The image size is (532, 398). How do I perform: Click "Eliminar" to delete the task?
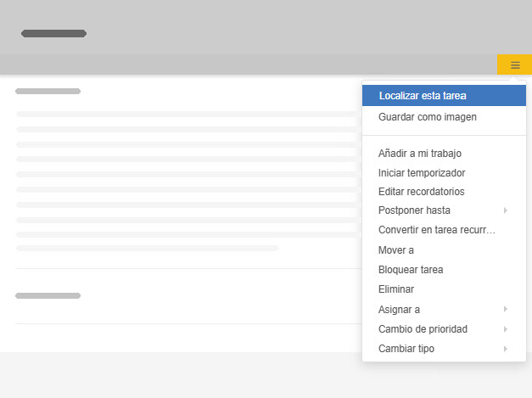(x=396, y=289)
